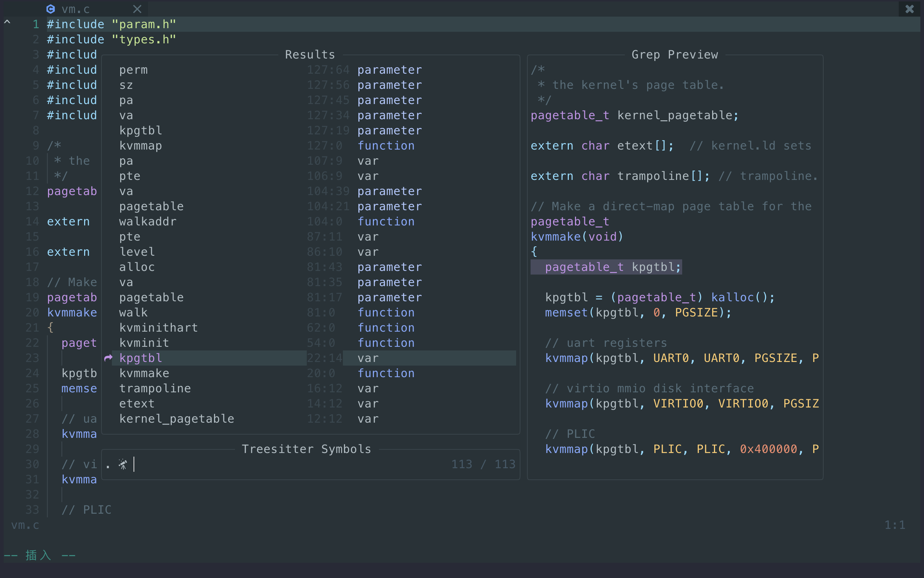Viewport: 924px width, 578px height.
Task: Click the C file icon on vm.c tab
Action: pyautogui.click(x=51, y=9)
